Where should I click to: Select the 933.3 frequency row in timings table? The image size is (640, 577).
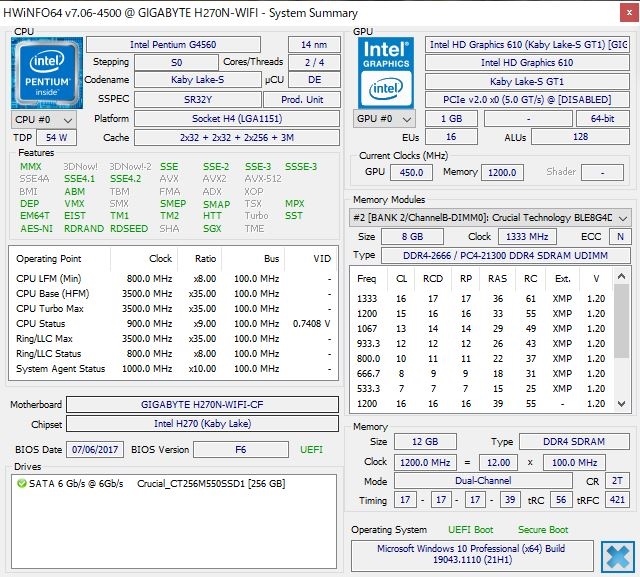(481, 344)
